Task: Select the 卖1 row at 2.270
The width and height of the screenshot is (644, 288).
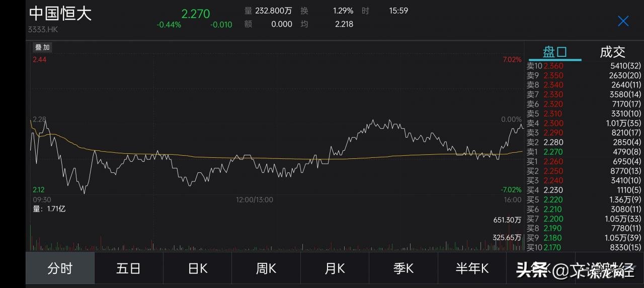Action: pyautogui.click(x=584, y=152)
